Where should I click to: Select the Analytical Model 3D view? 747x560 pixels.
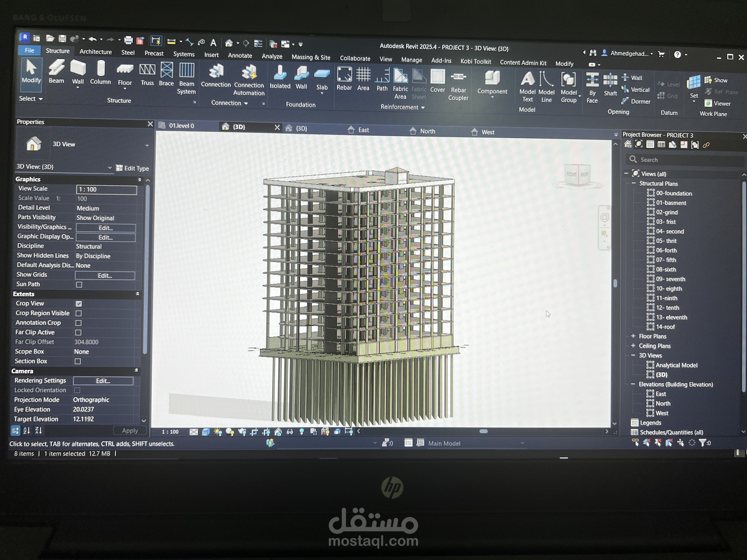pos(676,365)
